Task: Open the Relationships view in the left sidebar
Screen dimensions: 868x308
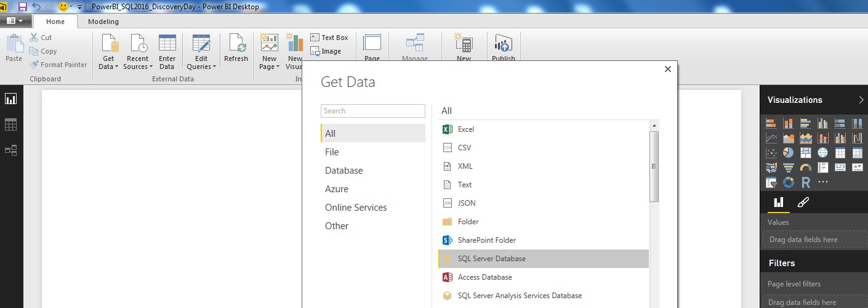Action: (x=11, y=150)
